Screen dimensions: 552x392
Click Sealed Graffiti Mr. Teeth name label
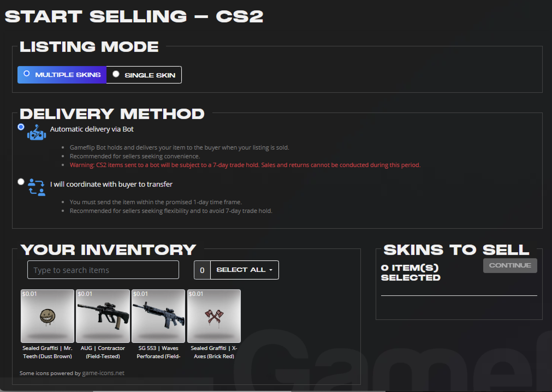point(48,352)
